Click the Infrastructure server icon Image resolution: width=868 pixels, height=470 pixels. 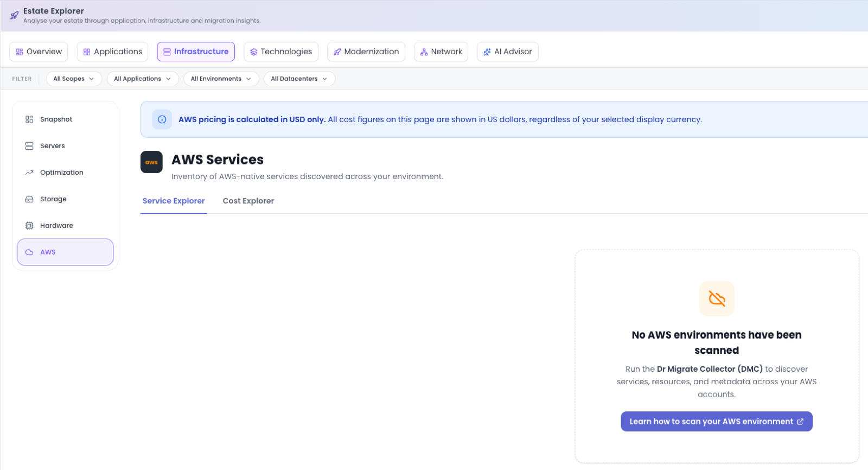tap(167, 52)
